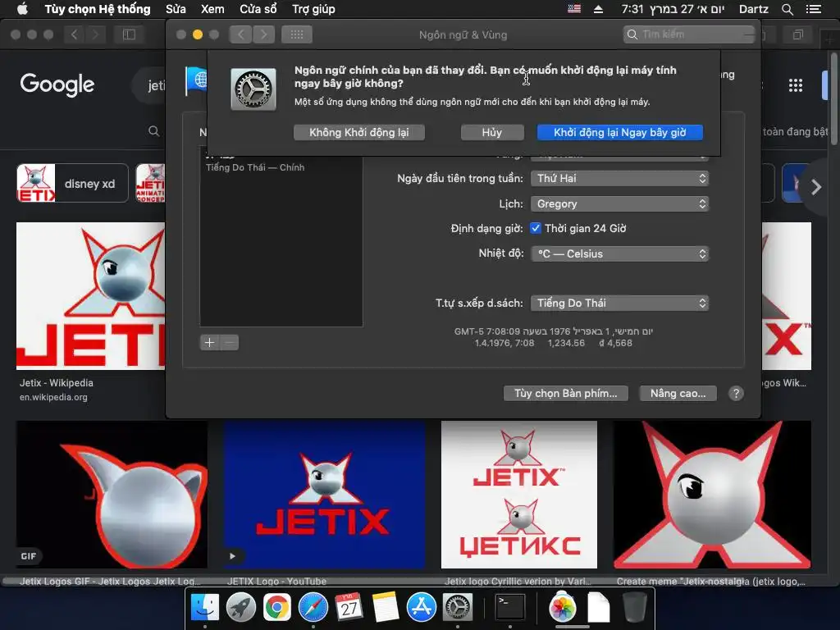
Task: Open Jetix - Wikipedia image result
Action: (90, 295)
